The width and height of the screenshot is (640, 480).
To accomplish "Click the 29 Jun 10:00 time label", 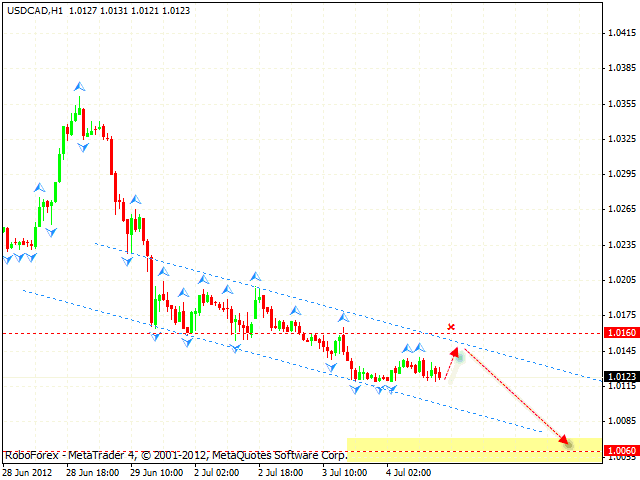I will 159,471.
